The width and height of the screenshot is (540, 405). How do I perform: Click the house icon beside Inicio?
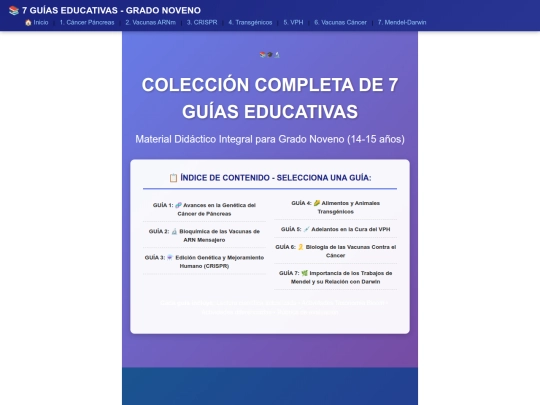coord(28,22)
